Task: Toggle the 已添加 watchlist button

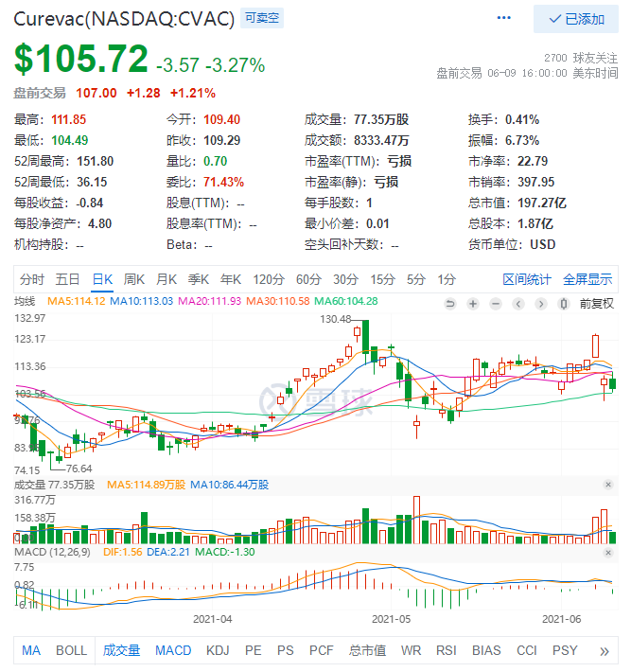Action: (576, 19)
